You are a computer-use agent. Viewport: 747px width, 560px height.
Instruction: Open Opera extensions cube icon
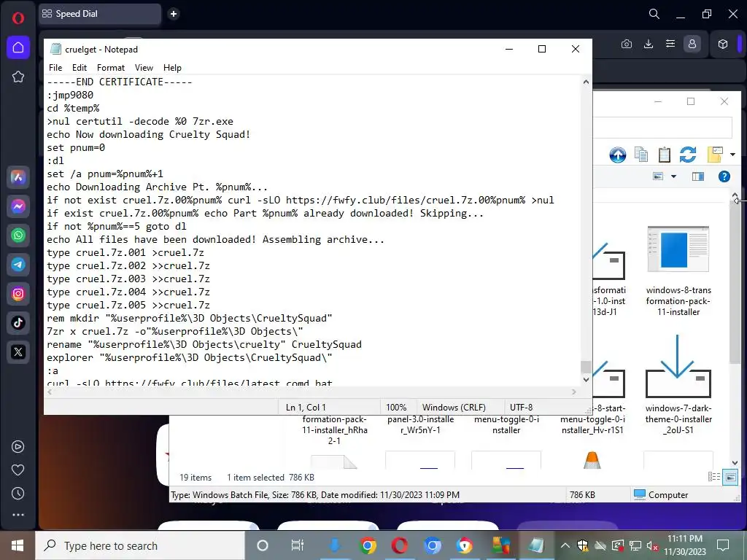coord(723,44)
